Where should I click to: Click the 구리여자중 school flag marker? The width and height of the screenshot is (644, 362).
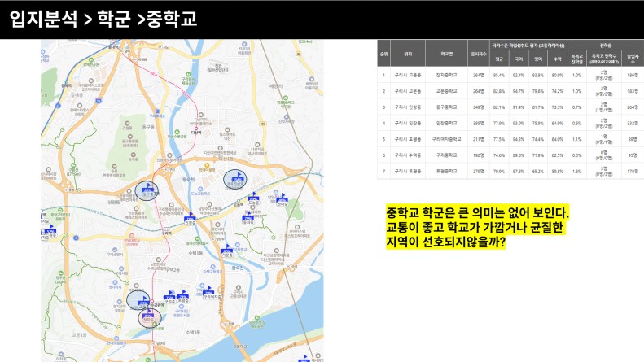click(x=211, y=292)
